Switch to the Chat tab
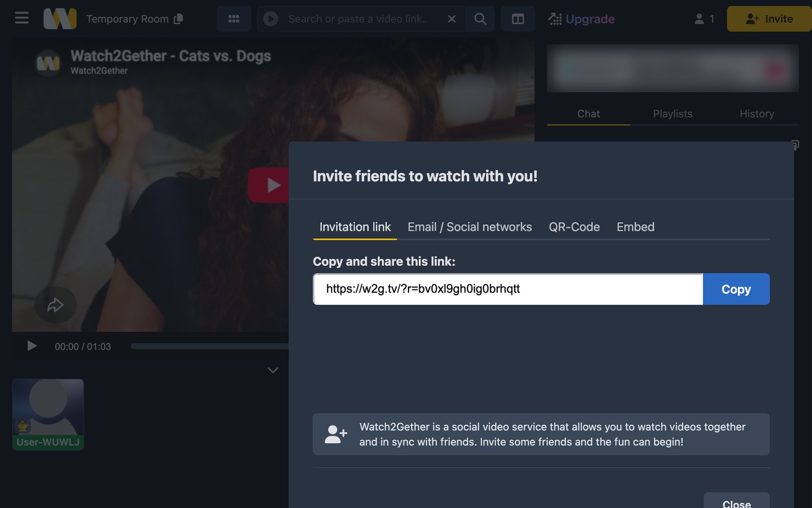 [x=588, y=114]
